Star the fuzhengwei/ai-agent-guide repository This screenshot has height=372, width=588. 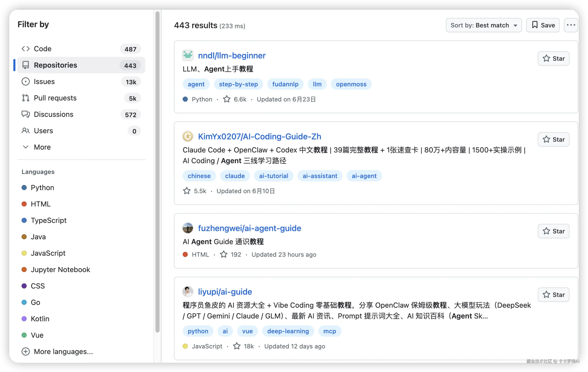[x=554, y=231]
